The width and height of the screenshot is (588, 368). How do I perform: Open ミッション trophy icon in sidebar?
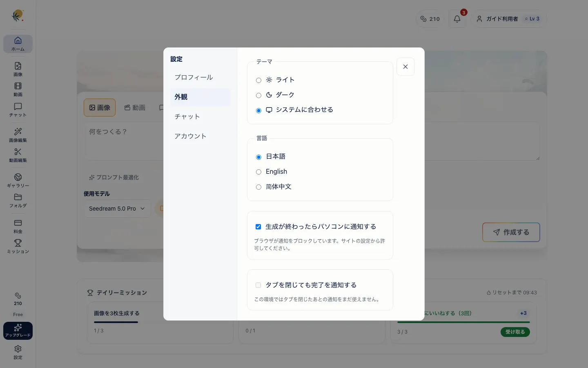point(18,247)
